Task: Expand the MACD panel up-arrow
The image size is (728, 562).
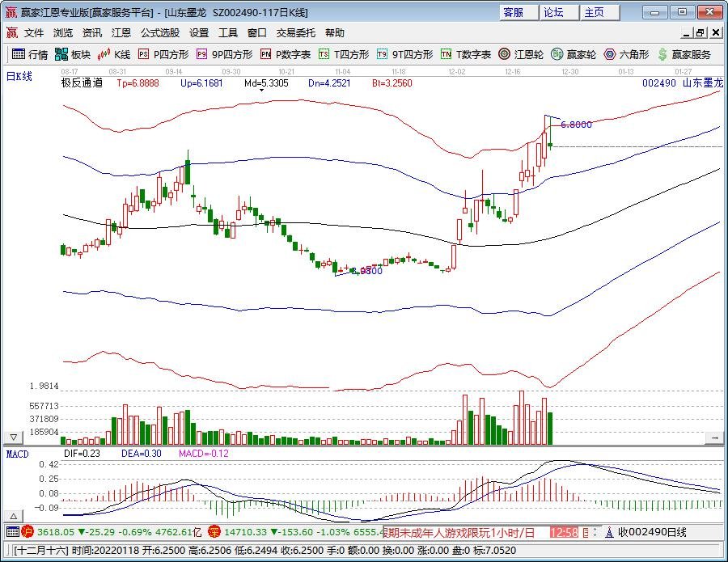Action: pos(14,516)
